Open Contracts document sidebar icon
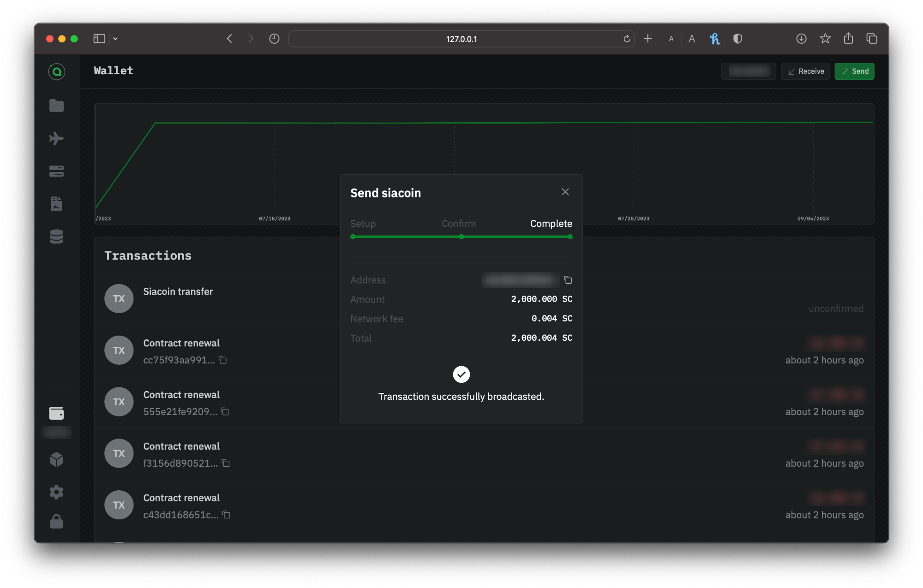 [56, 203]
